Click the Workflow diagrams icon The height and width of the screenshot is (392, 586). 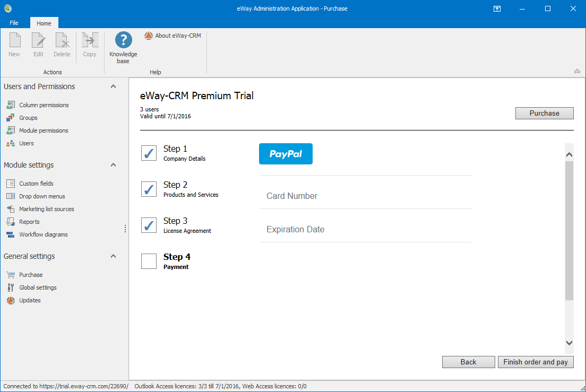click(11, 234)
